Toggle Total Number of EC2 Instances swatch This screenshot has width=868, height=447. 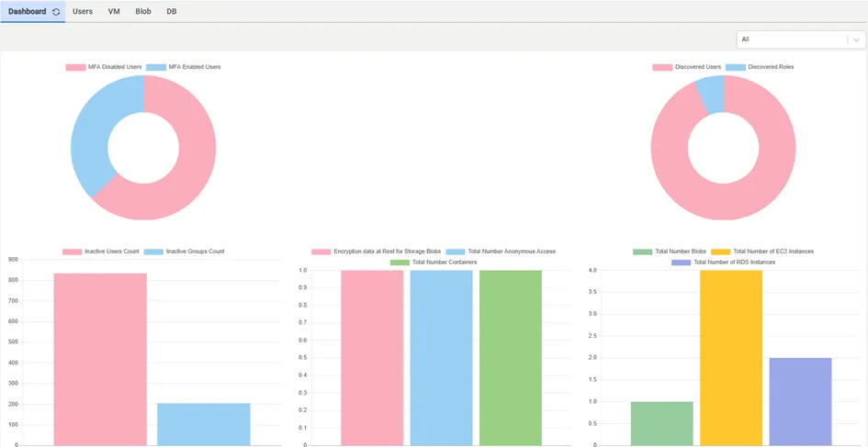(x=721, y=251)
